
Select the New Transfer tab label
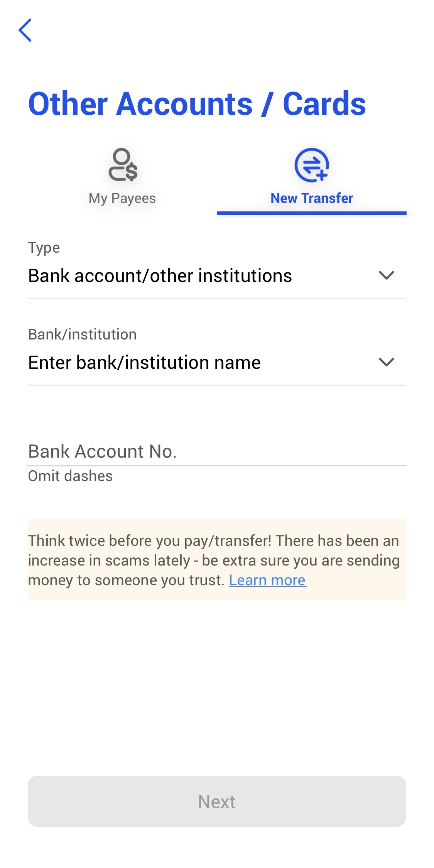[x=312, y=198]
